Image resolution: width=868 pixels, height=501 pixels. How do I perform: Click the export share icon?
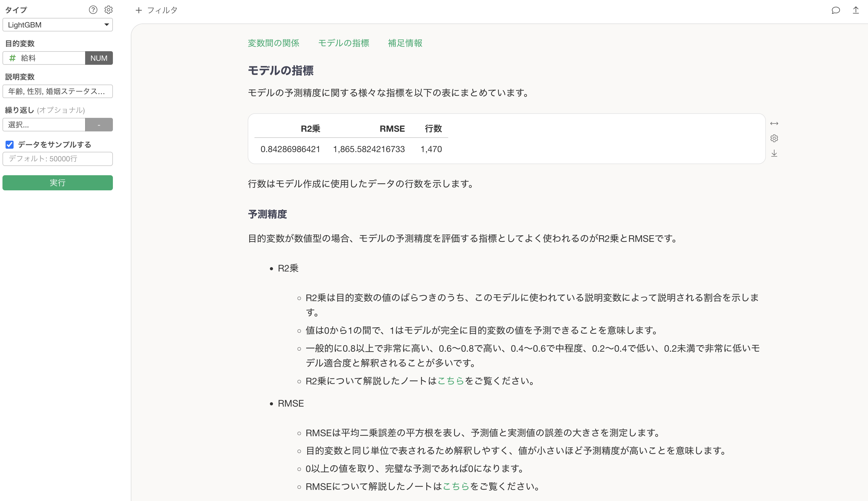(856, 10)
